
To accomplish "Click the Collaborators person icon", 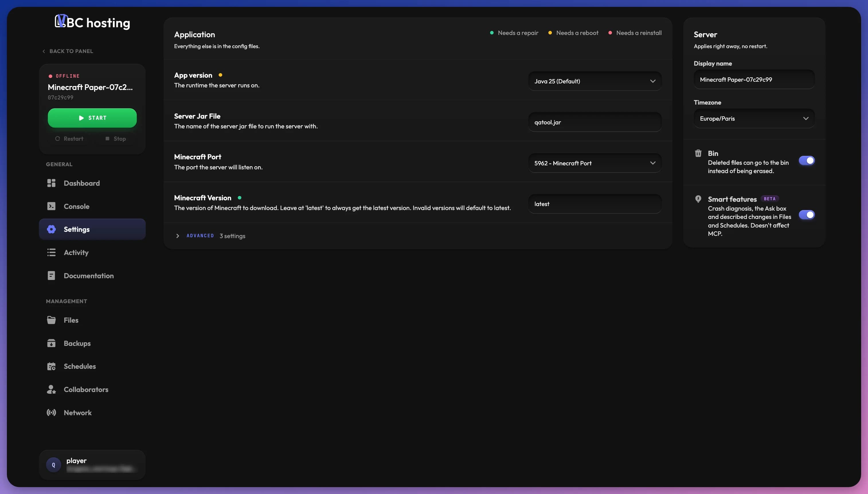I will tap(51, 389).
